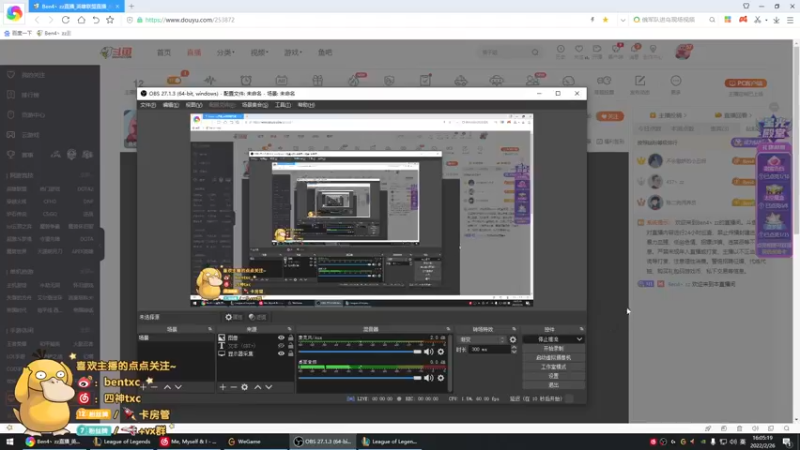
Task: Click the OBS preview canvas
Action: coord(362,210)
